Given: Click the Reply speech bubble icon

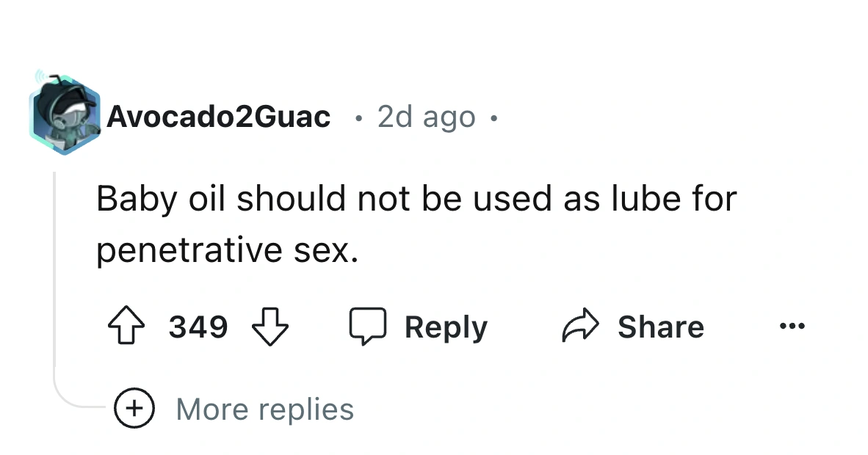Looking at the screenshot, I should [x=367, y=327].
